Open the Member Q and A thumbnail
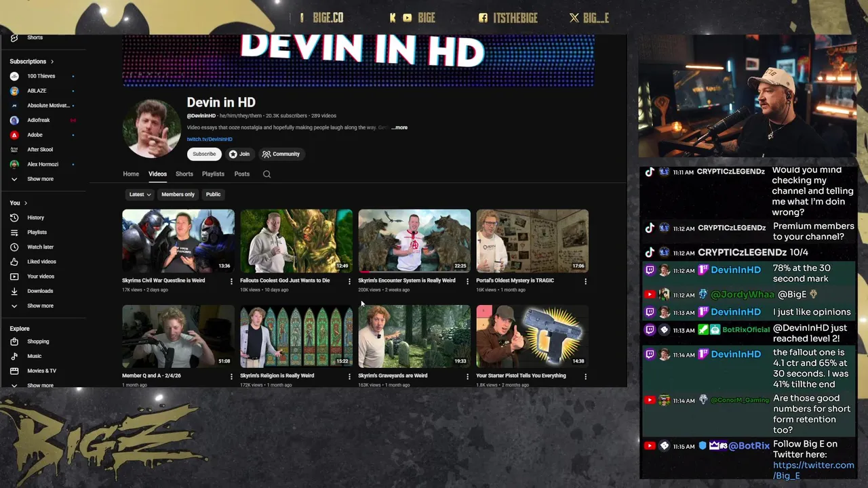This screenshot has height=488, width=868. (x=178, y=336)
